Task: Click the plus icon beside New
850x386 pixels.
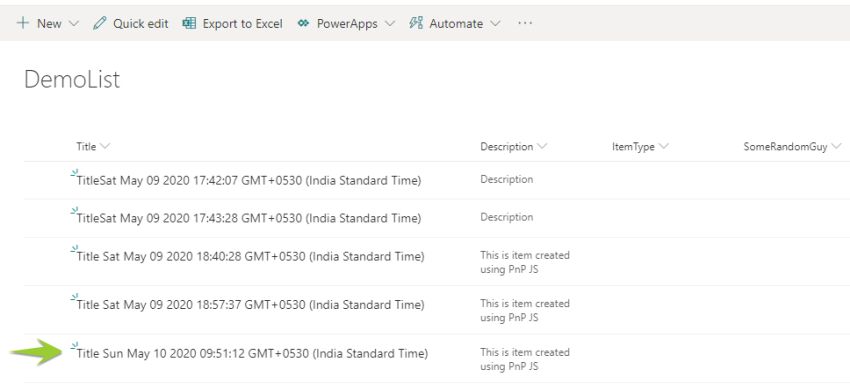Action: pos(23,23)
